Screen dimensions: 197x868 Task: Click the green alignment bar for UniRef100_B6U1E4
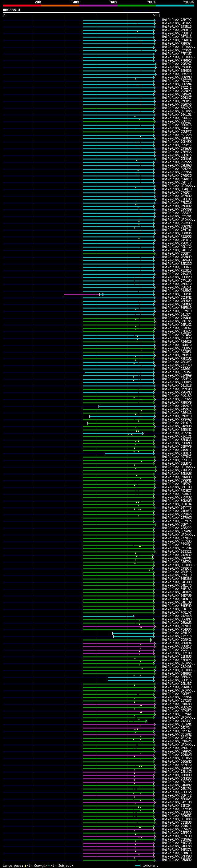tap(119, 122)
